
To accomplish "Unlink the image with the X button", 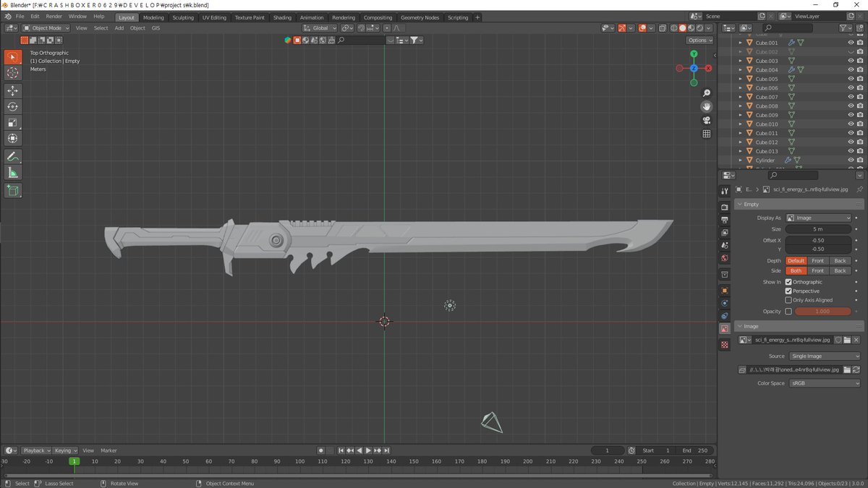I will point(856,340).
